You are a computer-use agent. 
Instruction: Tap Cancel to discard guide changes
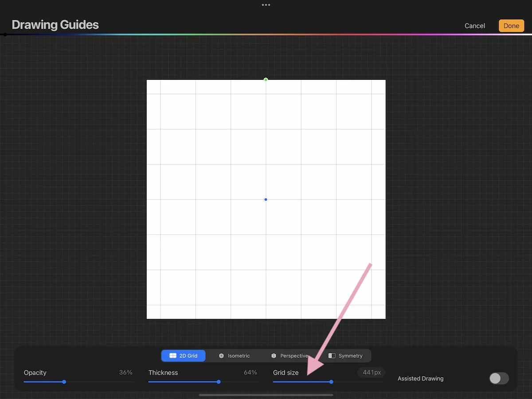click(475, 26)
